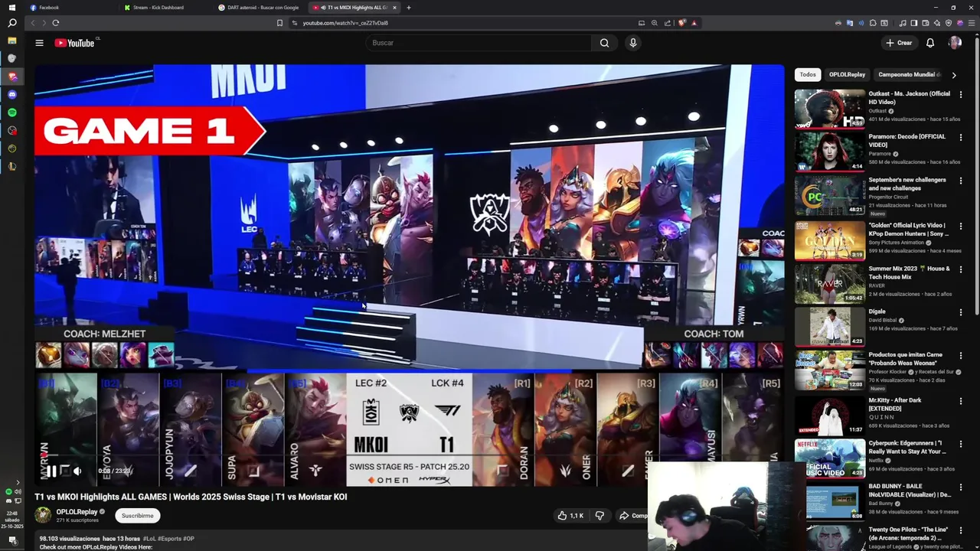
Task: Open Mr.Kitty After Dark thumbnail
Action: (830, 416)
